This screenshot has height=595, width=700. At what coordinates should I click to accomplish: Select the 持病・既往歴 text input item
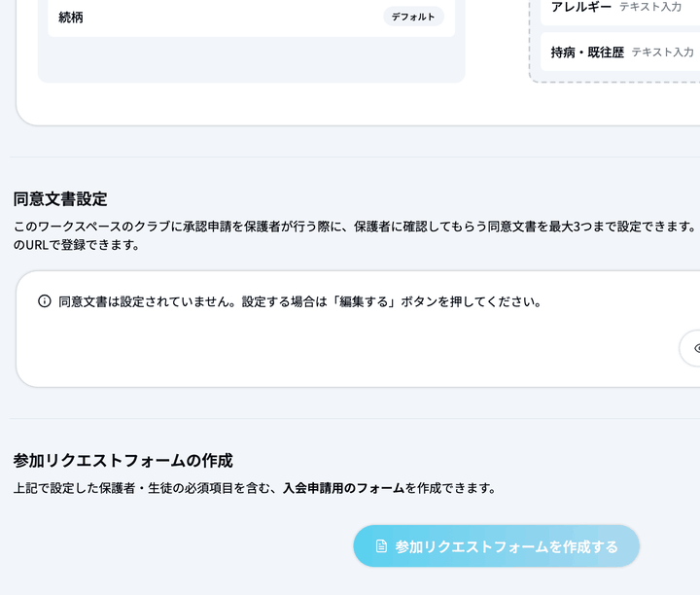[x=620, y=52]
